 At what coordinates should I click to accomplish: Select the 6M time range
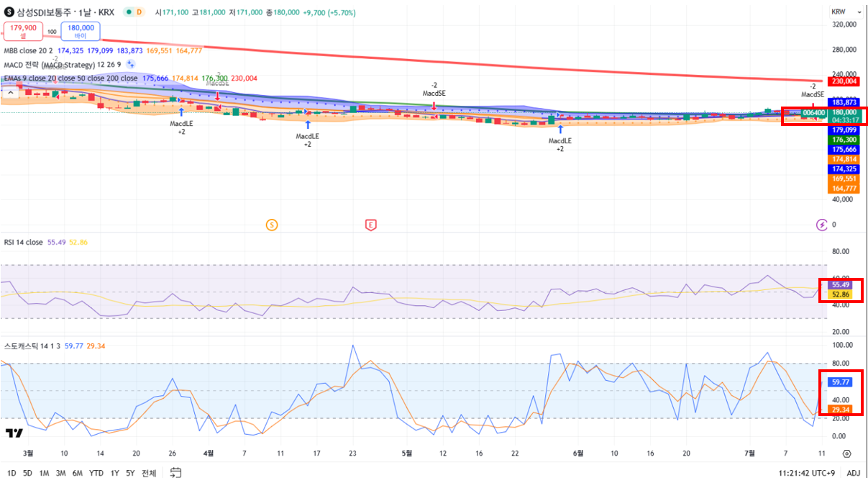78,473
